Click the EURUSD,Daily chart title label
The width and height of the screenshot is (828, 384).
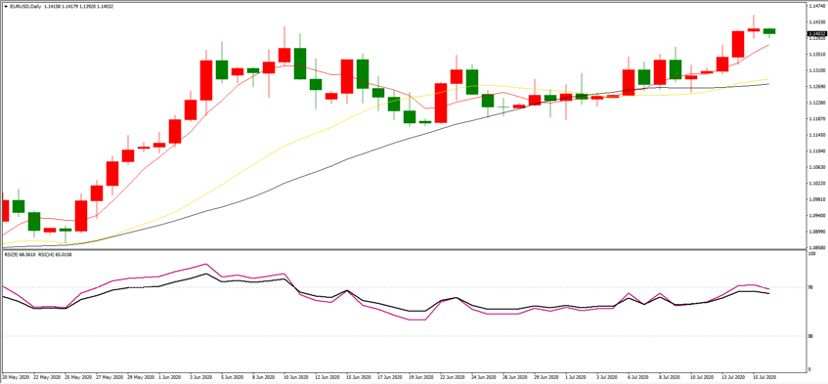(x=26, y=6)
